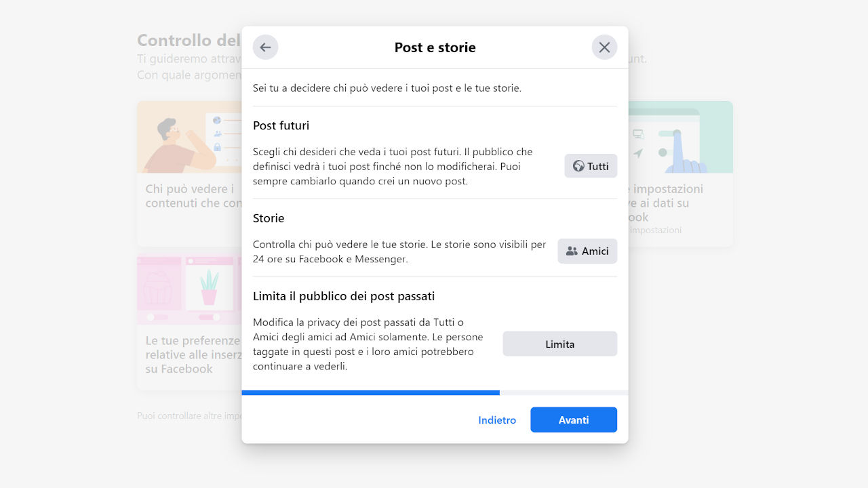Close the Post e storie dialog

pos(604,47)
